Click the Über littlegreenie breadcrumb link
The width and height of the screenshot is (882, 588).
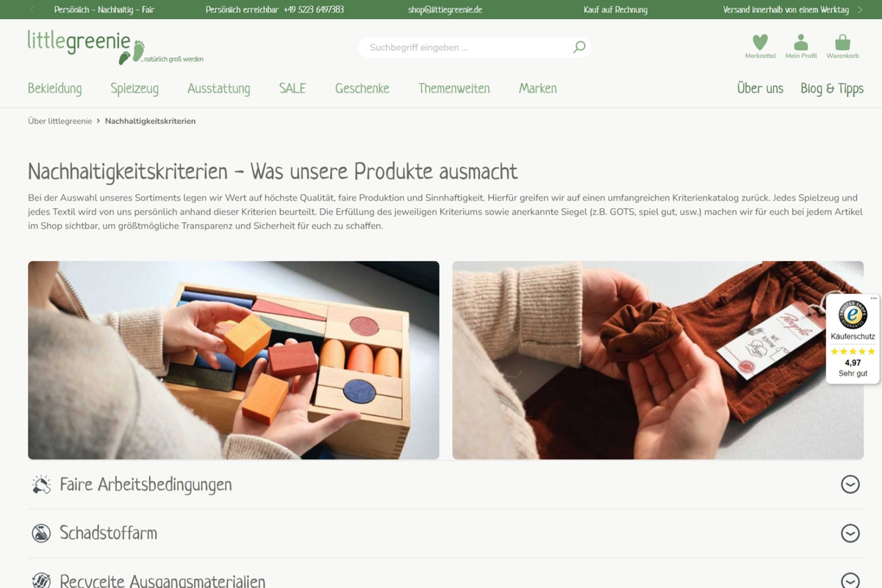pos(60,121)
